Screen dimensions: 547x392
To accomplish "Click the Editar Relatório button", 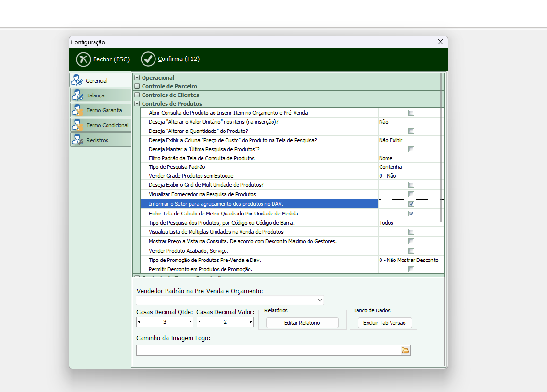I will pyautogui.click(x=302, y=323).
